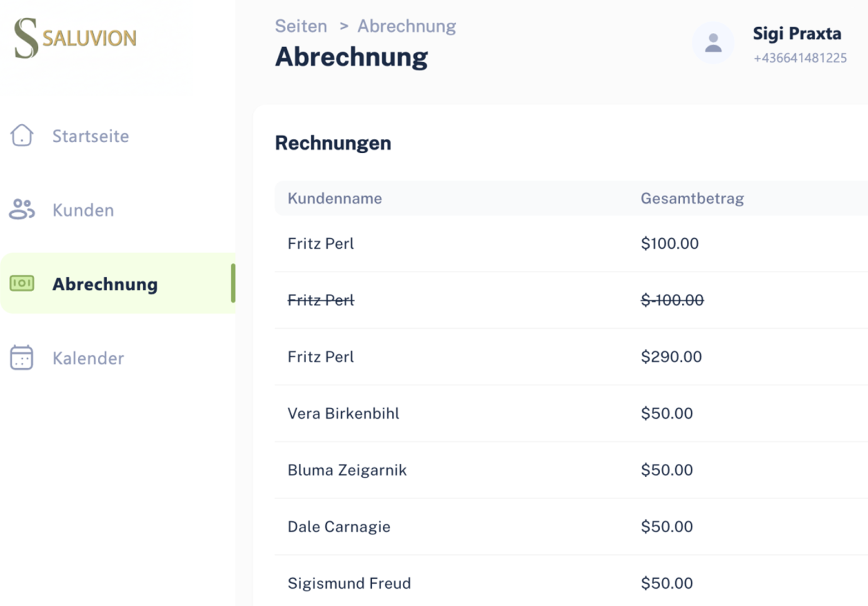
Task: Open the Bluma Zeigarnik invoice row
Action: coord(347,470)
